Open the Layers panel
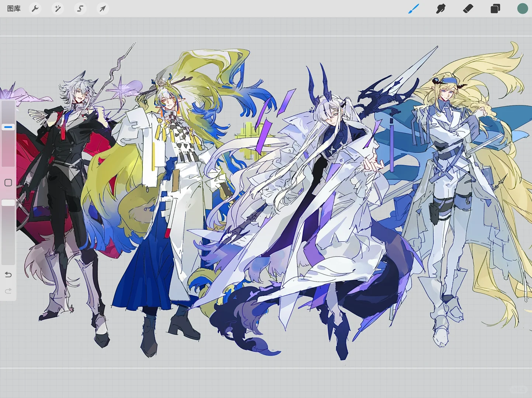The height and width of the screenshot is (398, 532). [x=495, y=8]
